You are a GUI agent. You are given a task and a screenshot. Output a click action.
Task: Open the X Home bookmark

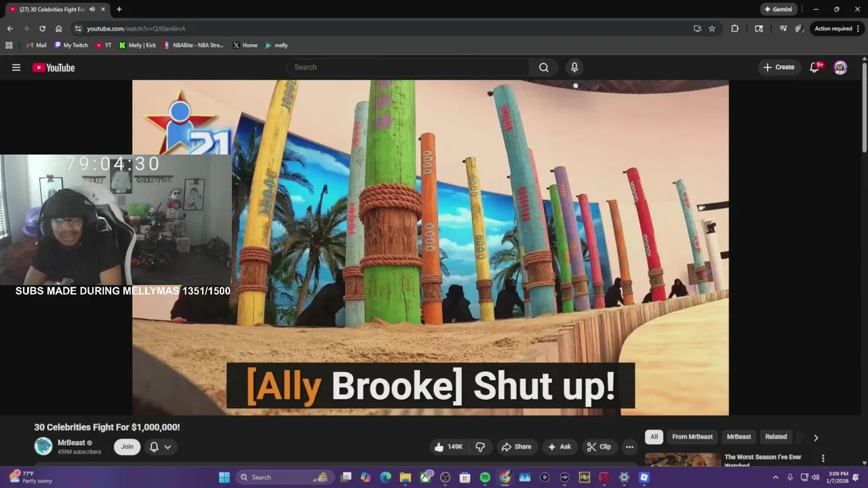click(x=245, y=45)
